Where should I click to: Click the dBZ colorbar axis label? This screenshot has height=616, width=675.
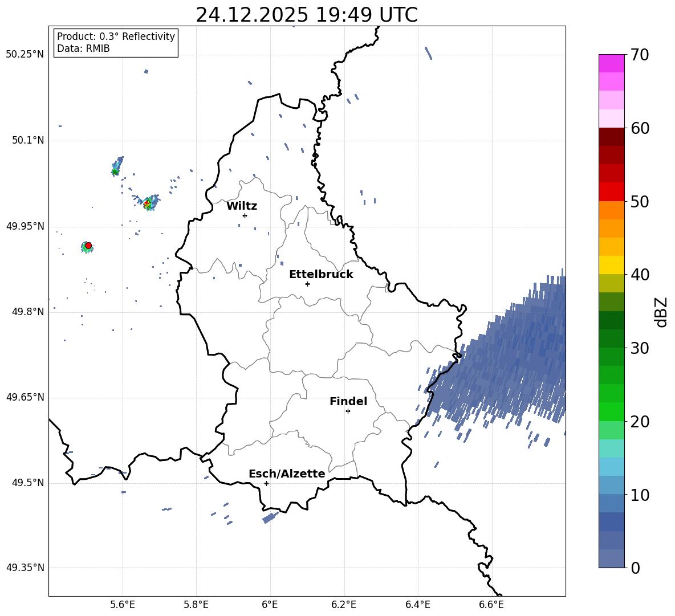tap(661, 312)
